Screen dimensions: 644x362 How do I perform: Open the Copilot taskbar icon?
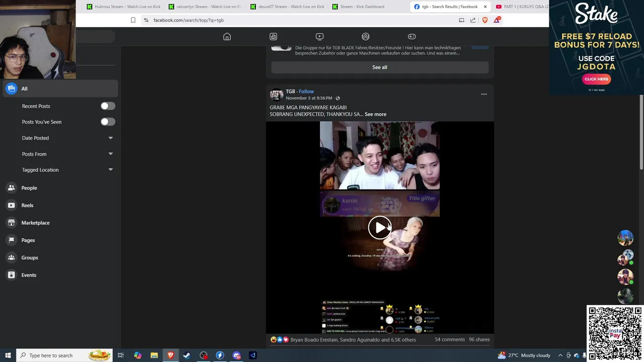pos(137,355)
